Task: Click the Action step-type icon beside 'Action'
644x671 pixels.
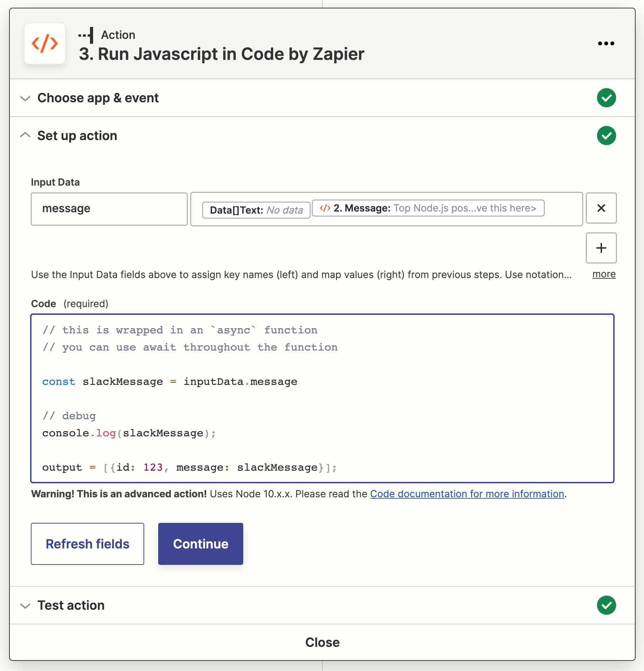Action: (86, 35)
